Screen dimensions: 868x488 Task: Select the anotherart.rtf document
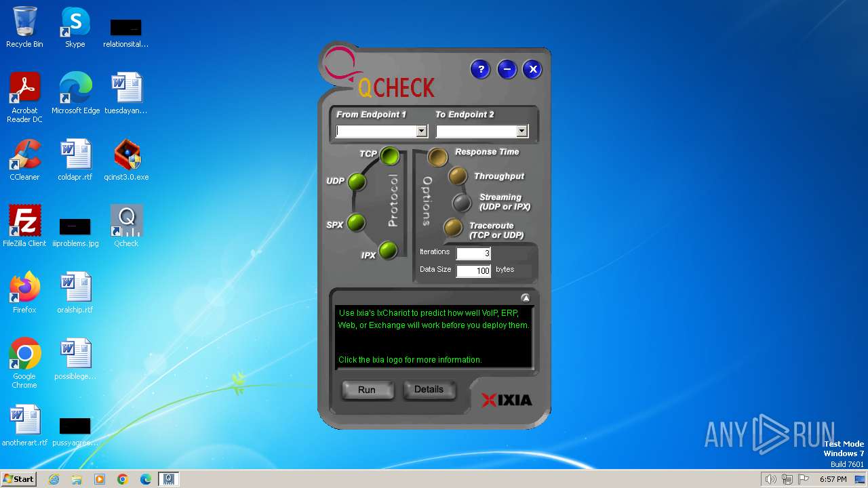click(x=24, y=426)
